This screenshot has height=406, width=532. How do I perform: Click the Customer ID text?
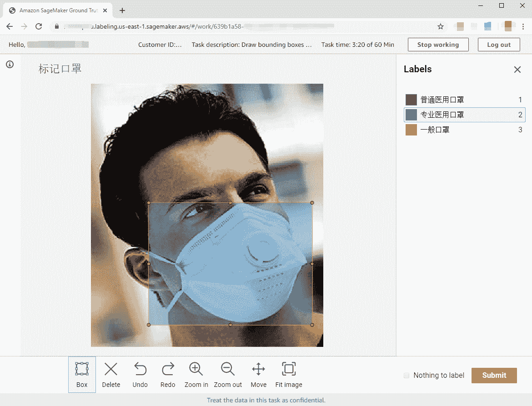click(160, 45)
